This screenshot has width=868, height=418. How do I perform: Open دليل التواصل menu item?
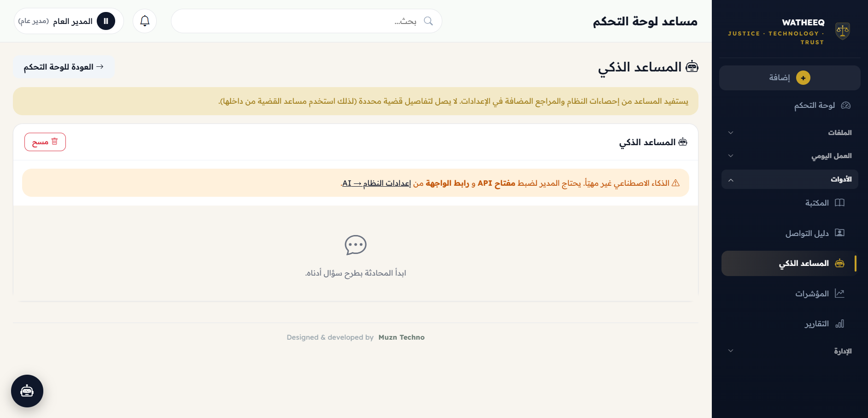click(790, 233)
